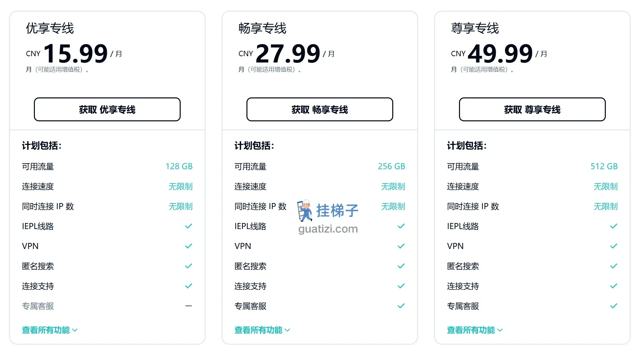Click the 128 GB traffic value
The width and height of the screenshot is (644, 362).
[179, 166]
